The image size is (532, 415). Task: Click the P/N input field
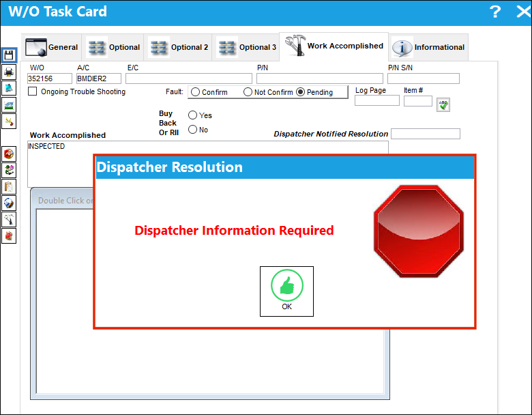320,78
